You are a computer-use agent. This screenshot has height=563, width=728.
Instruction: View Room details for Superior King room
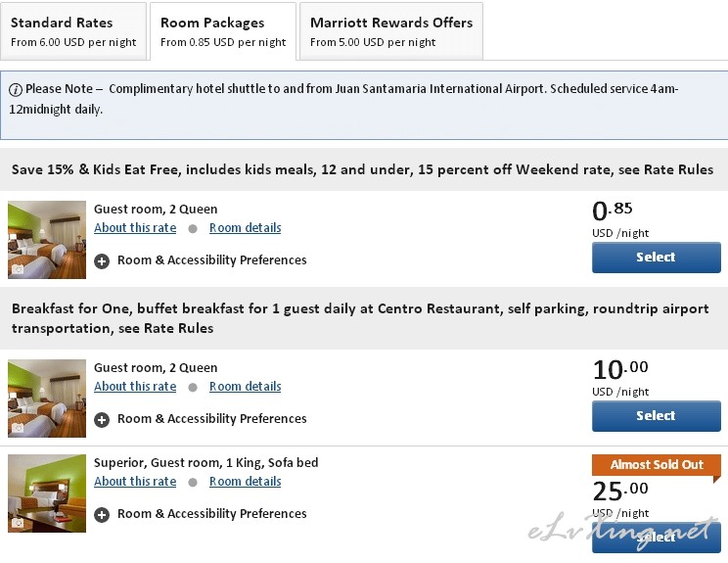(246, 482)
